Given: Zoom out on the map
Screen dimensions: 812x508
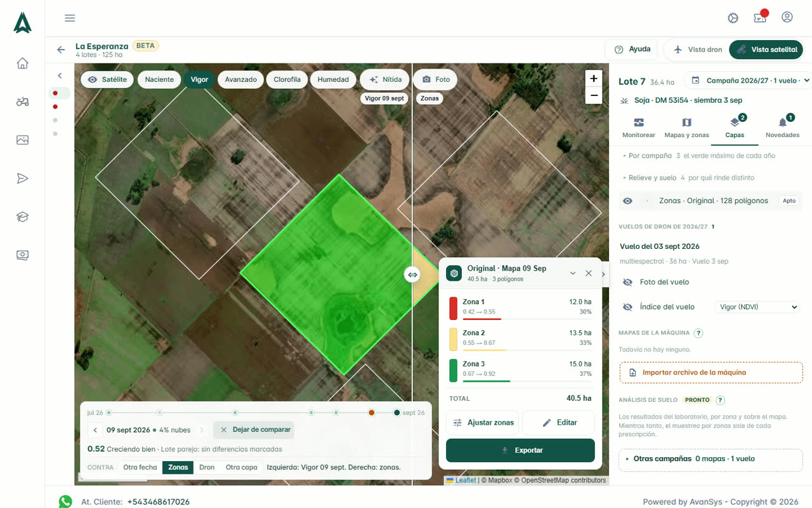Looking at the screenshot, I should pos(594,96).
